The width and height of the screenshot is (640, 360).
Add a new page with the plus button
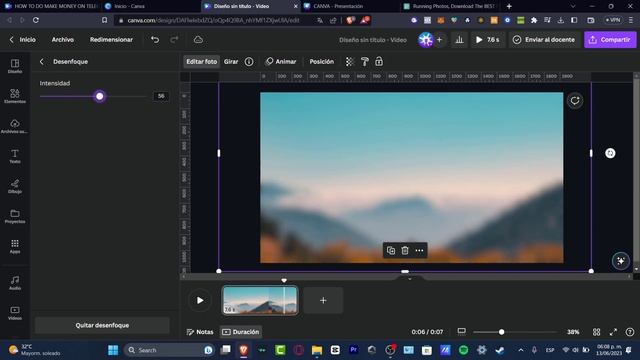click(x=323, y=300)
